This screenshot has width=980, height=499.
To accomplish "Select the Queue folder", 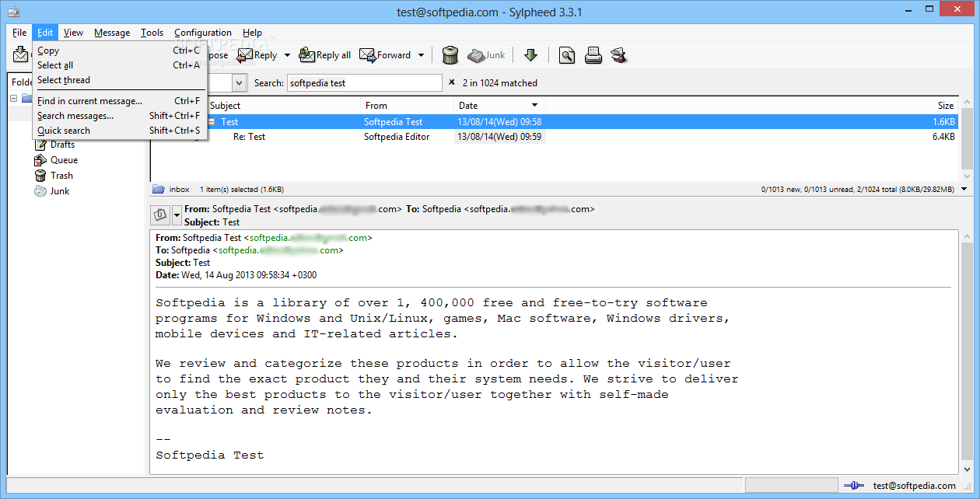I will click(65, 160).
